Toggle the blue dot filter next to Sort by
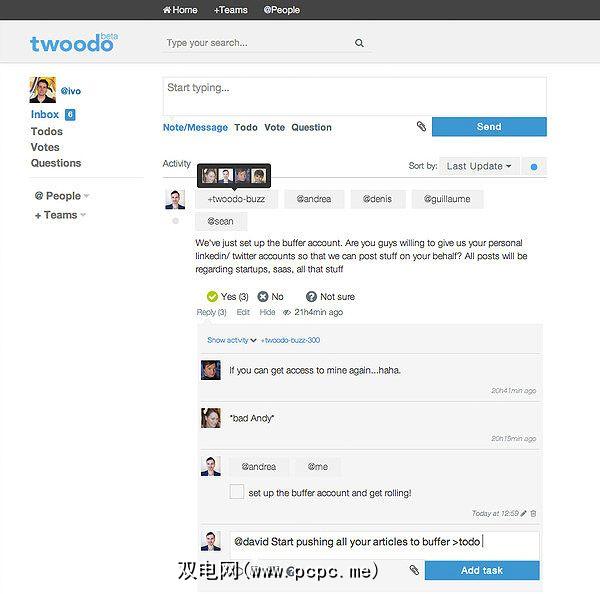The width and height of the screenshot is (600, 594). (534, 166)
